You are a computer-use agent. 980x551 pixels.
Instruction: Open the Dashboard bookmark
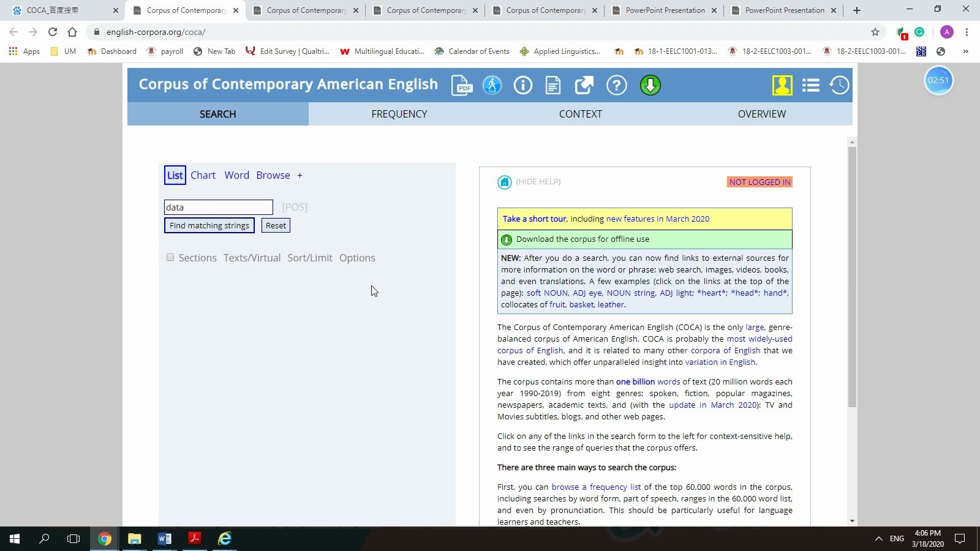112,51
